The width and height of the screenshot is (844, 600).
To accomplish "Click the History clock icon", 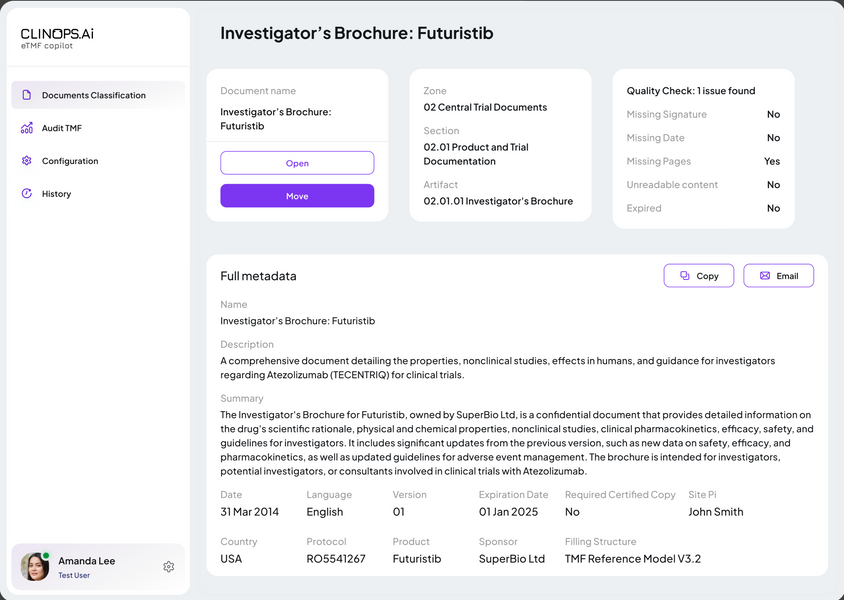I will click(27, 194).
